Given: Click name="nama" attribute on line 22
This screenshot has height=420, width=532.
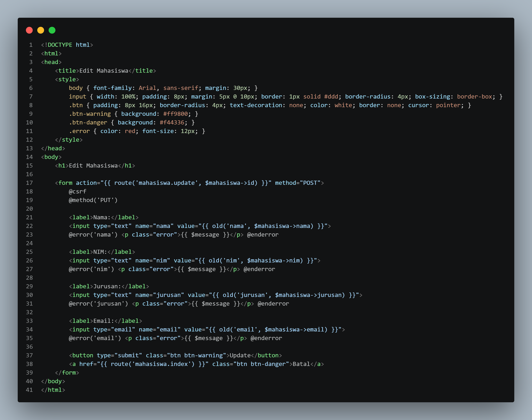Looking at the screenshot, I should 154,226.
